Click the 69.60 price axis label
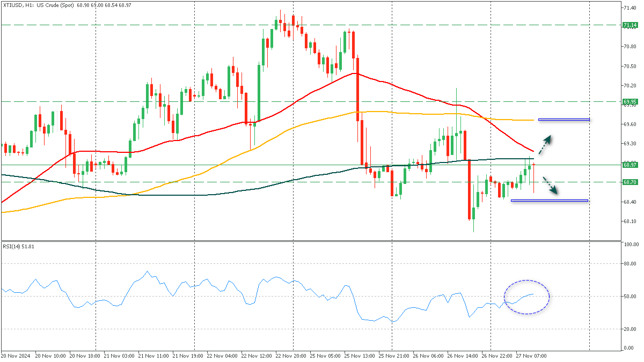This screenshot has height=362, width=644. [630, 124]
